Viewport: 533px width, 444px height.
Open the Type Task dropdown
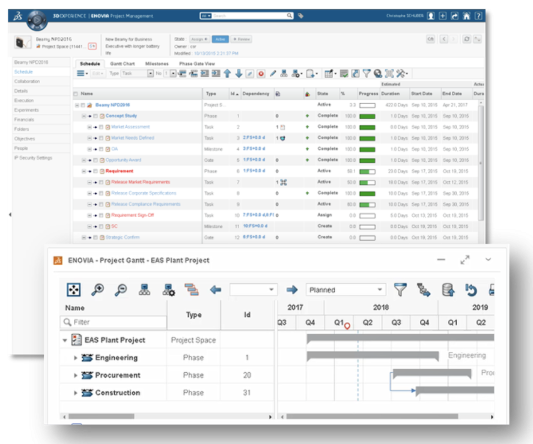click(x=137, y=73)
